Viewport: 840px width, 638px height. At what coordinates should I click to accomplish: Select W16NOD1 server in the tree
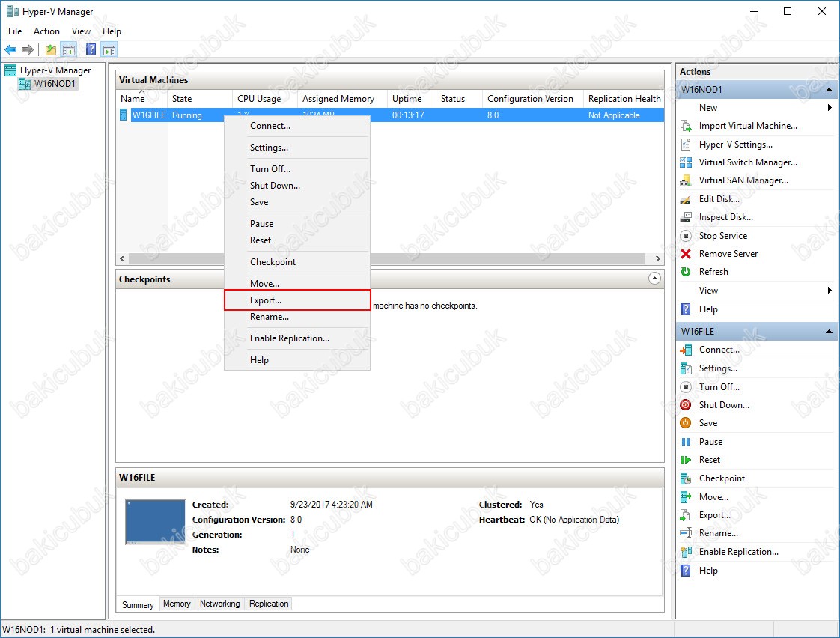click(55, 84)
